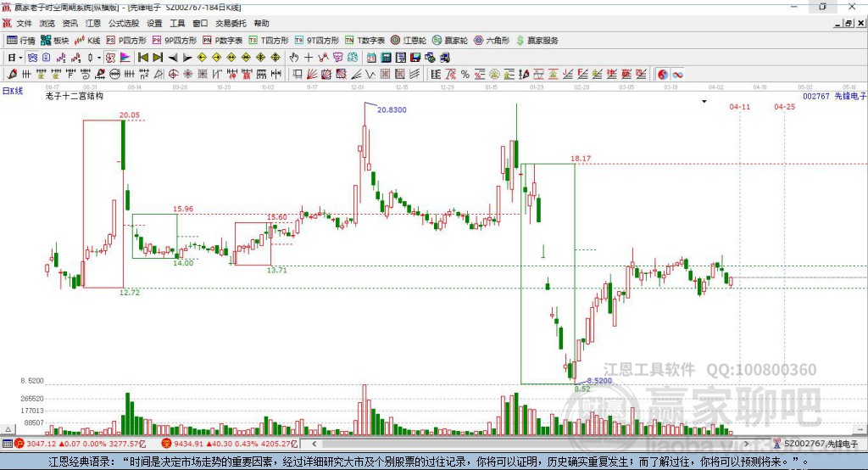
Task: Open the 9P四方形 tool
Action: [x=175, y=41]
